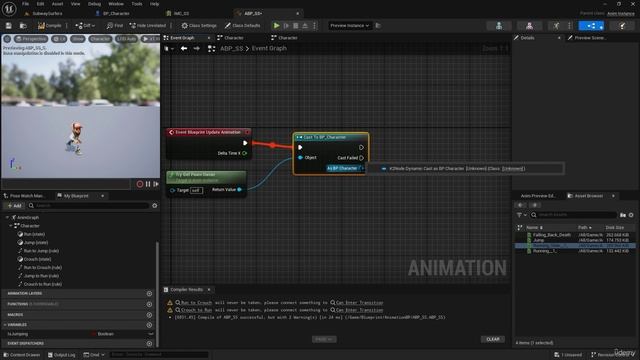Viewport: 640px width, 360px height.
Task: Click the Unreal Engine logo icon
Action: pyautogui.click(x=9, y=8)
